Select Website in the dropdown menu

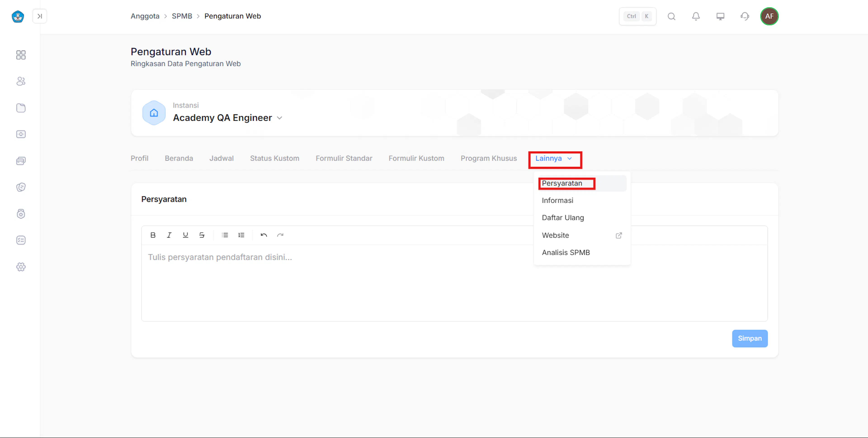pyautogui.click(x=582, y=235)
